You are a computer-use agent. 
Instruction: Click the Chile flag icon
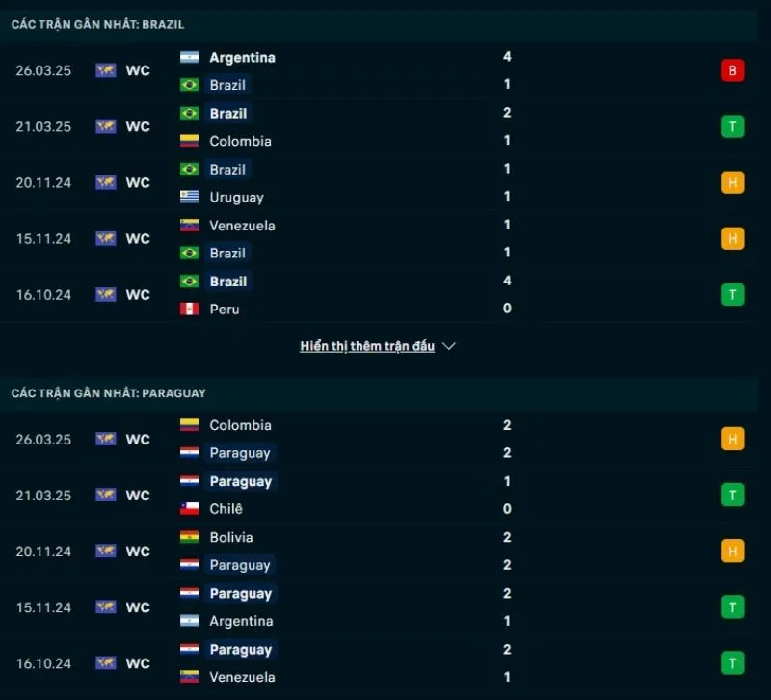pyautogui.click(x=189, y=508)
